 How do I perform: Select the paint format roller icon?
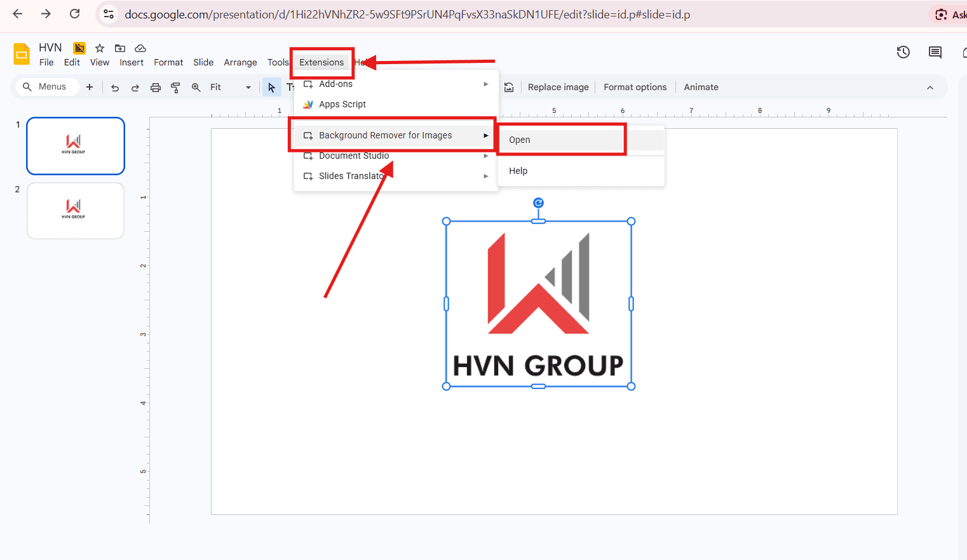[175, 88]
